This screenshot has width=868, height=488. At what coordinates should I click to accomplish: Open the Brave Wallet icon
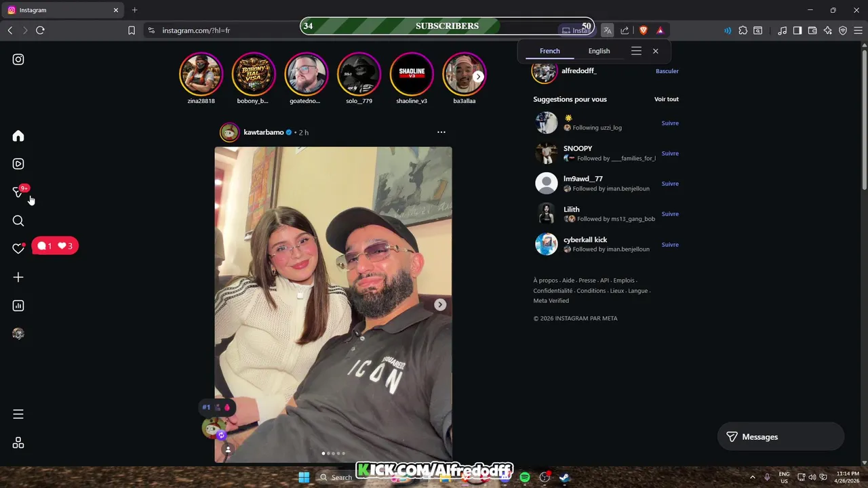click(812, 30)
